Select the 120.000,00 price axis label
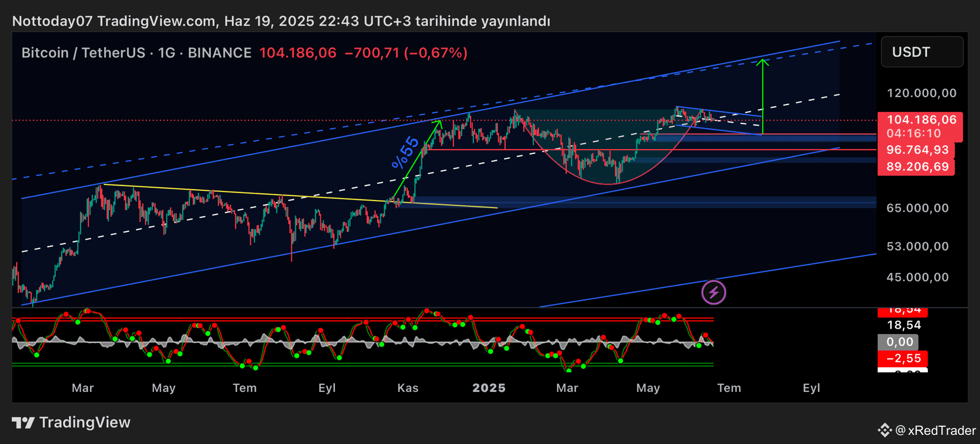The image size is (980, 444). (x=922, y=93)
